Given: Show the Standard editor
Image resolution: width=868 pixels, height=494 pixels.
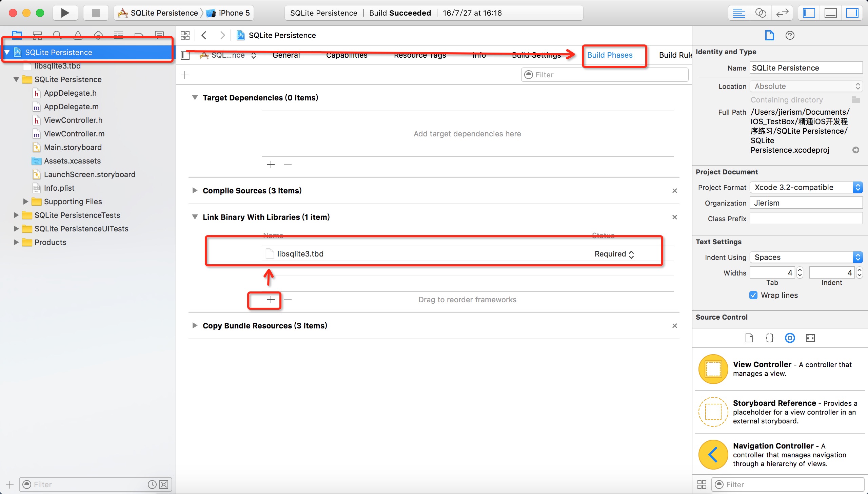Looking at the screenshot, I should tap(739, 13).
